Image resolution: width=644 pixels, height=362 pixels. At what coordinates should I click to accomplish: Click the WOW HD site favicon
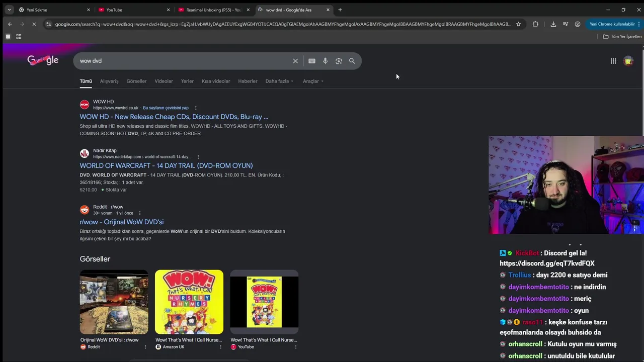[x=85, y=105]
